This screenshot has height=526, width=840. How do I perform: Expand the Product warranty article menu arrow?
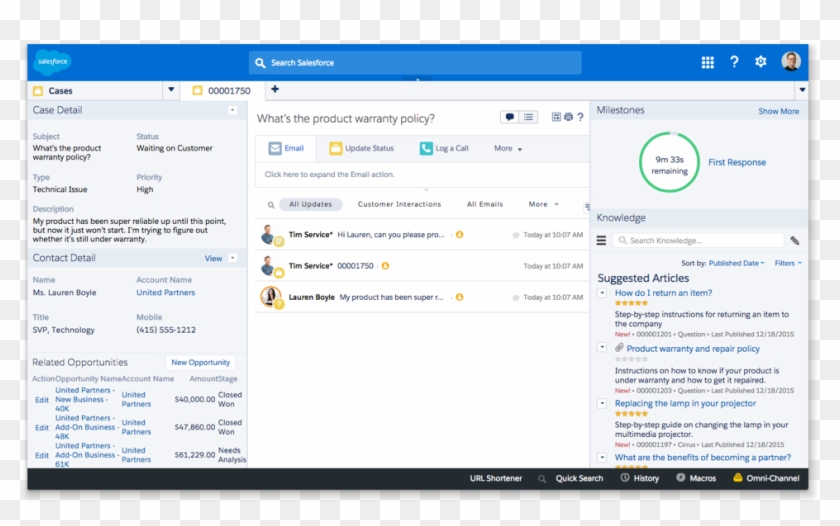click(602, 347)
